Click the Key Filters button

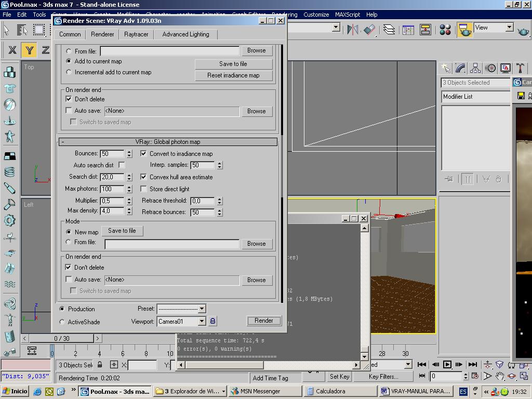(383, 377)
